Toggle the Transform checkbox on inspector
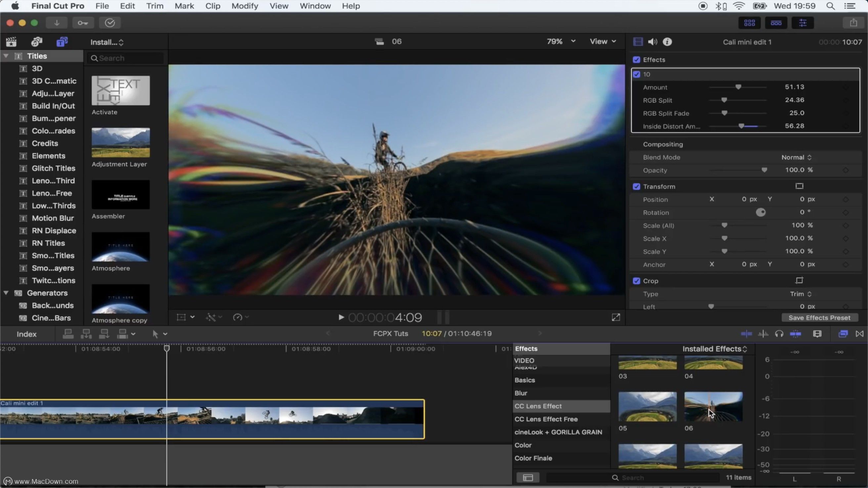This screenshot has height=488, width=868. (x=637, y=186)
